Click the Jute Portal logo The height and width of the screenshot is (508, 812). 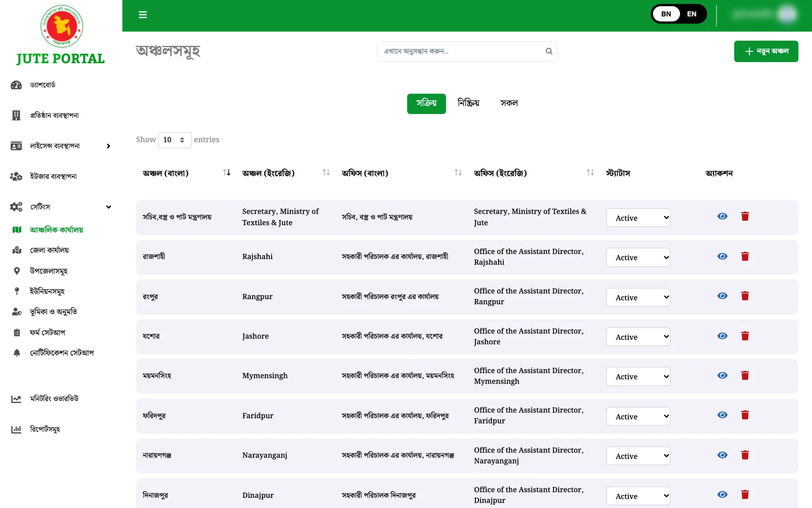[61, 35]
